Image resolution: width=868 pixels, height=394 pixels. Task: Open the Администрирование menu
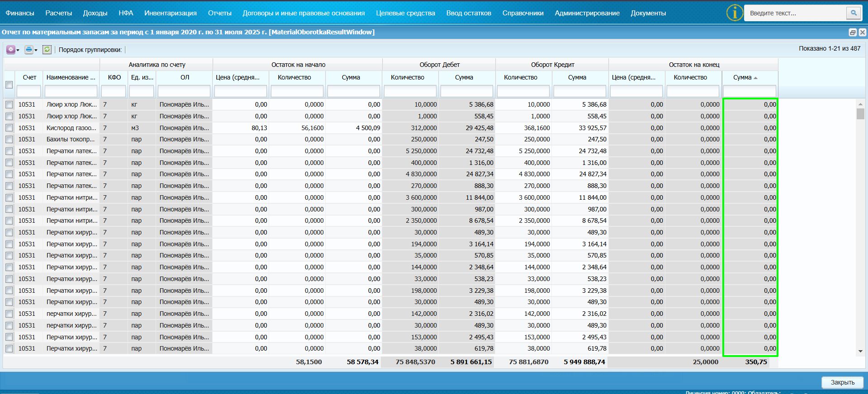(x=587, y=13)
